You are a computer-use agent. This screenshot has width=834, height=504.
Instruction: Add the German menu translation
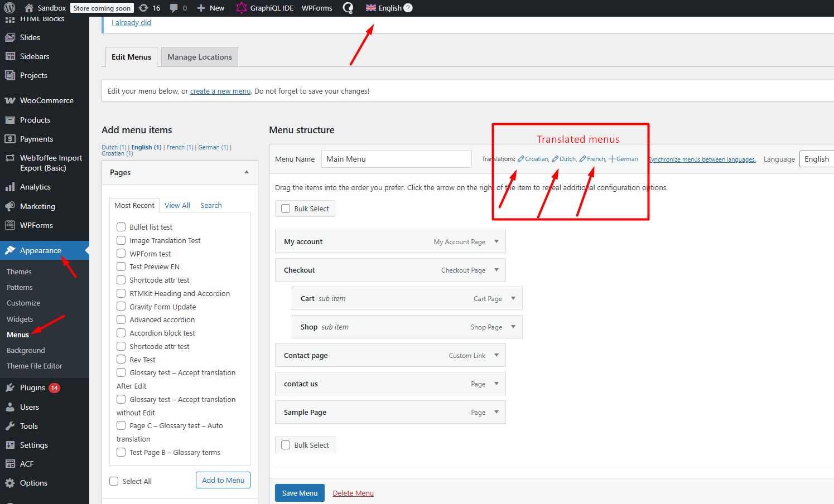(623, 159)
